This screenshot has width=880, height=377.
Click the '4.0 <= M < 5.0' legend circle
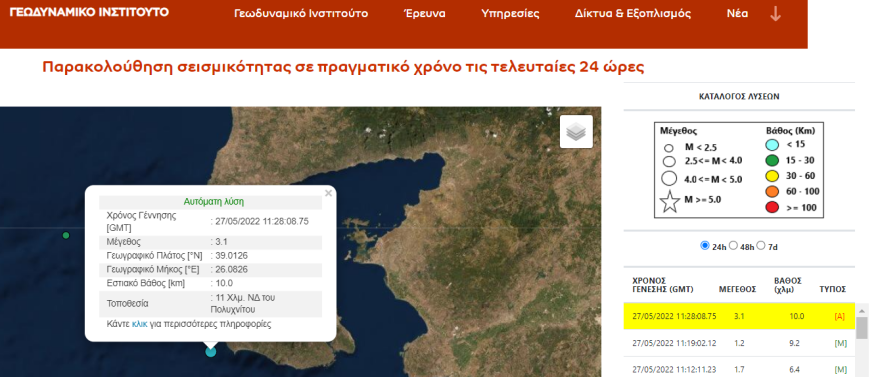668,178
